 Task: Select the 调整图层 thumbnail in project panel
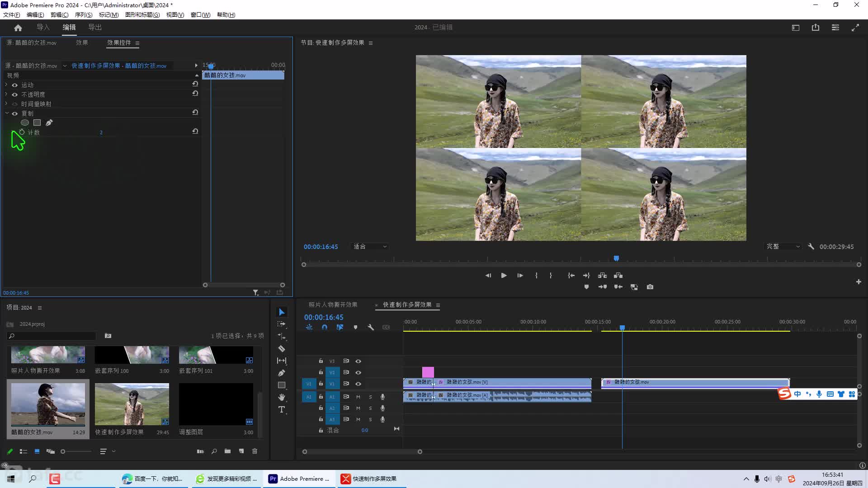pyautogui.click(x=216, y=404)
